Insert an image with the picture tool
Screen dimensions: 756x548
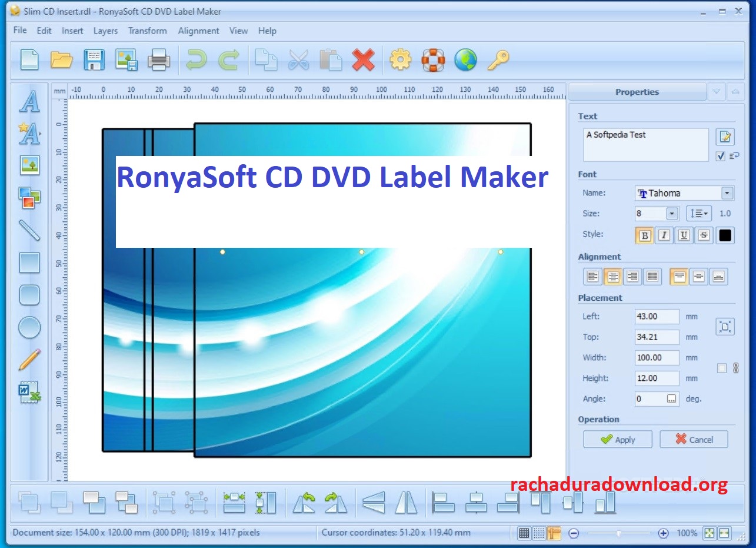tap(29, 165)
